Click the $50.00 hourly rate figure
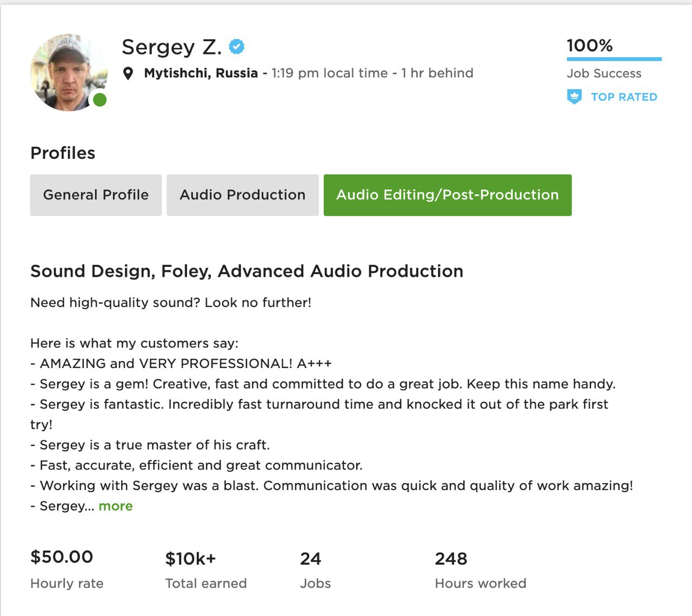This screenshot has height=616, width=692. 62,557
